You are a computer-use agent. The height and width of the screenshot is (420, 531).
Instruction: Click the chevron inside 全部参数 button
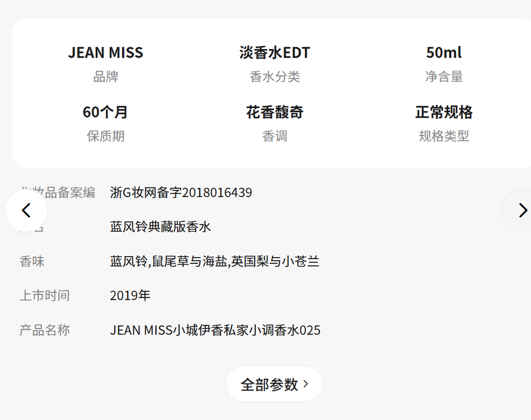pyautogui.click(x=306, y=384)
